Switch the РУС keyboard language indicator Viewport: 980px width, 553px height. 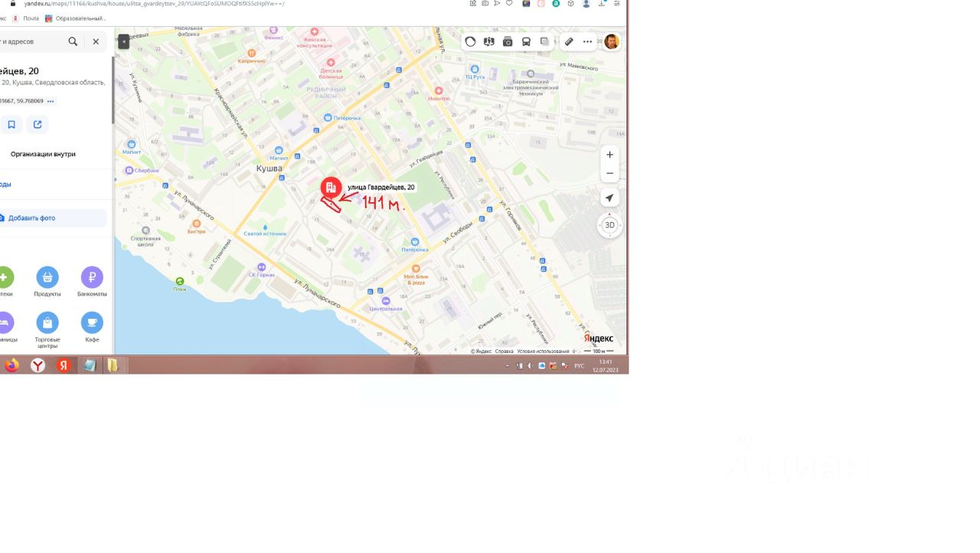click(x=580, y=366)
